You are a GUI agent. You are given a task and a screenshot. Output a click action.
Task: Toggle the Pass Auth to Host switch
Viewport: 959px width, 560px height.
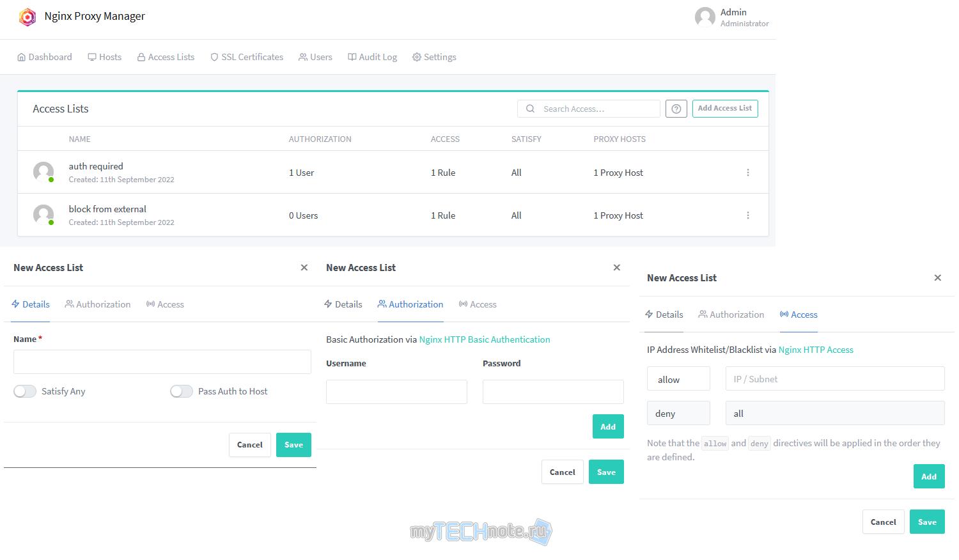click(x=182, y=391)
